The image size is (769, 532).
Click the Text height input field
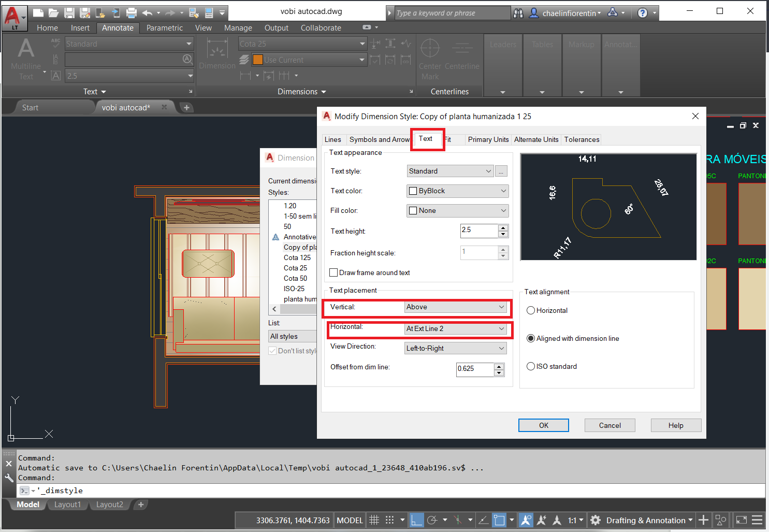coord(479,231)
